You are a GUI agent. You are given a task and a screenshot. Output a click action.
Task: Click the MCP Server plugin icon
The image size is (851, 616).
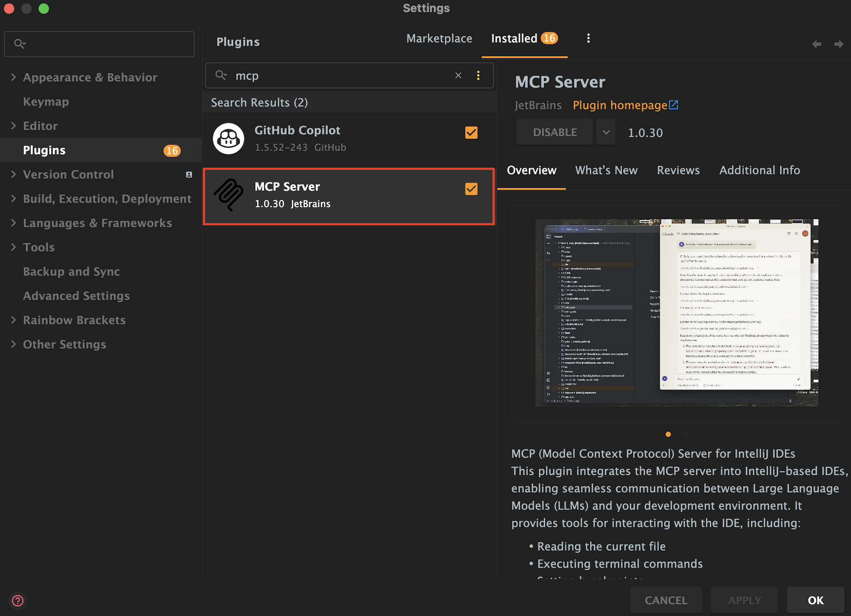(x=228, y=195)
